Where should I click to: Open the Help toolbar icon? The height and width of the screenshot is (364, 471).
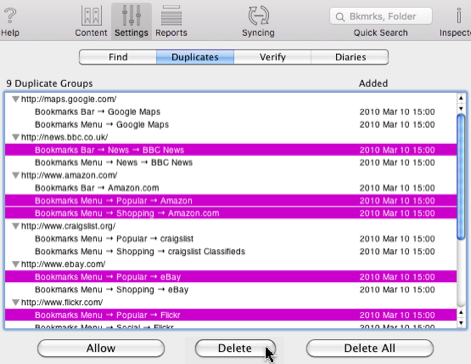[10, 16]
